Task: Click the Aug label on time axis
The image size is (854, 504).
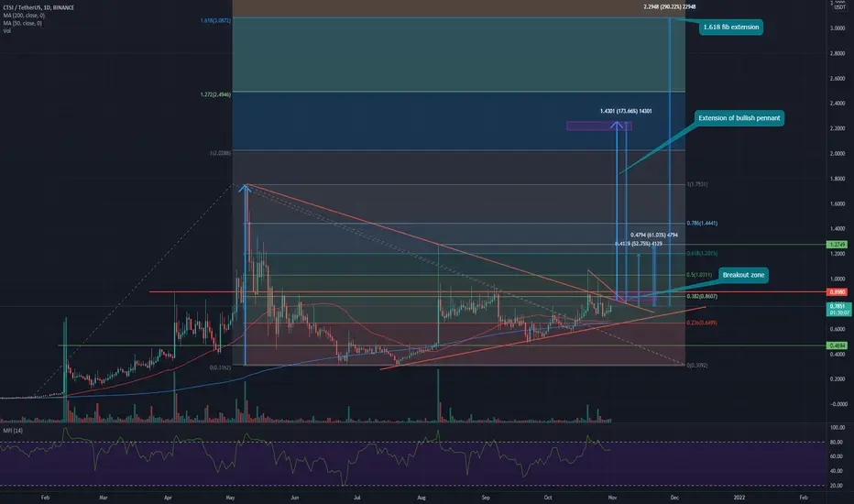Action: coord(421,498)
